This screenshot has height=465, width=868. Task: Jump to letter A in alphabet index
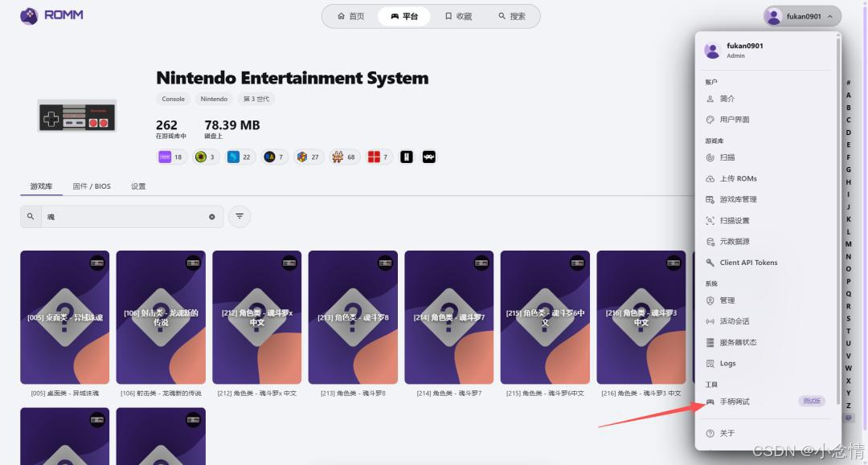click(848, 95)
